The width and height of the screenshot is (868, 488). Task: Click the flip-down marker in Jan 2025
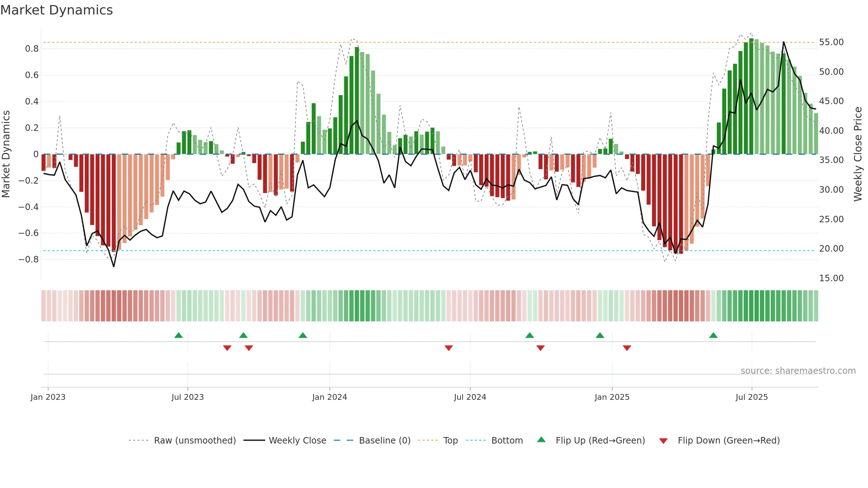(627, 348)
